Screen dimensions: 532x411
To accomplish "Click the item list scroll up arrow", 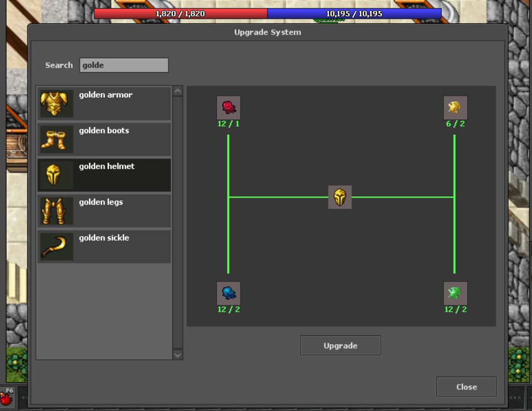I will [x=178, y=91].
